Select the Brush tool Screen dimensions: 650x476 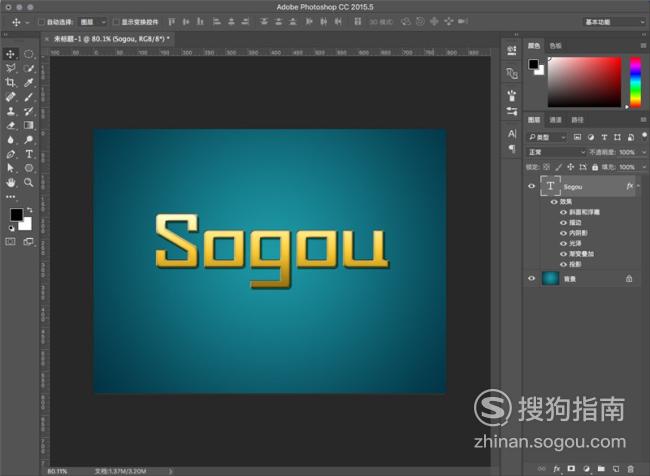pyautogui.click(x=28, y=97)
